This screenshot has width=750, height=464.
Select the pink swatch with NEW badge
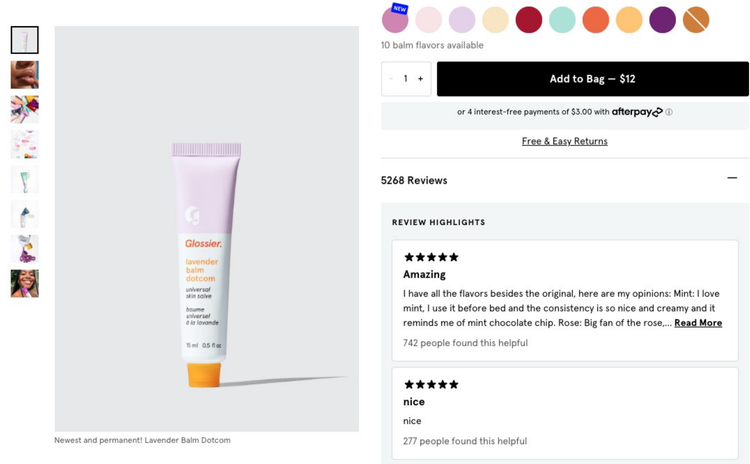395,20
